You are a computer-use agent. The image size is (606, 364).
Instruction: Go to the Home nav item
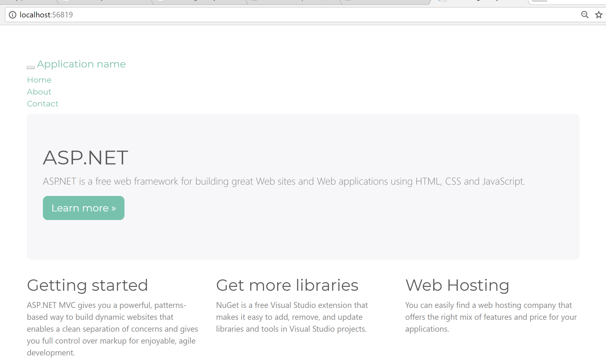(39, 80)
